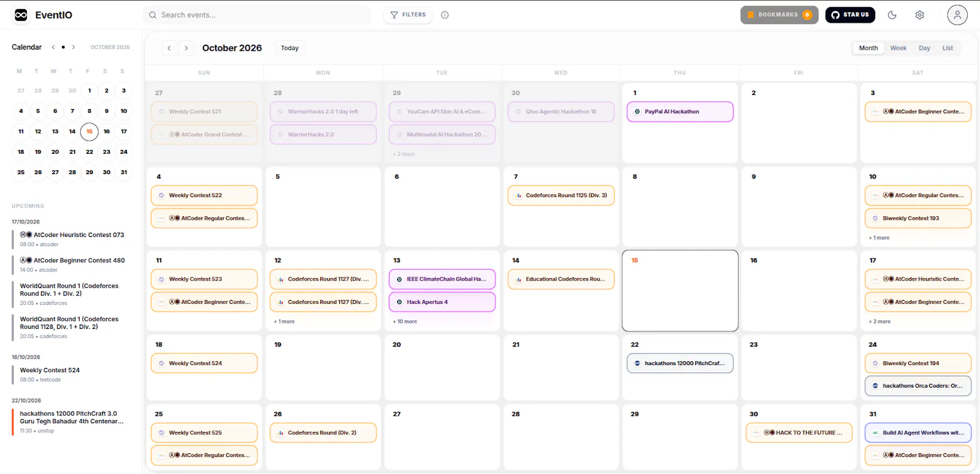
Task: Open Bookmarks button
Action: click(x=779, y=15)
